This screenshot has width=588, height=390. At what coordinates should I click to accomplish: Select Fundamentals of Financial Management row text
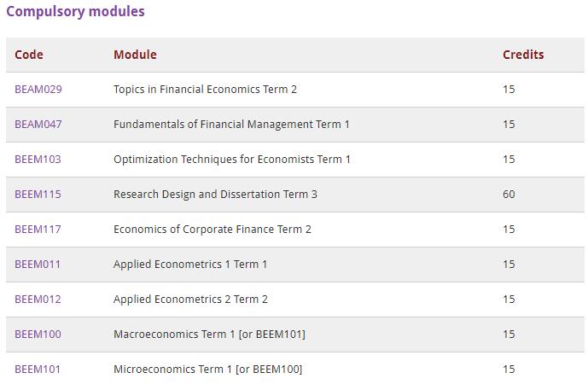click(x=231, y=125)
